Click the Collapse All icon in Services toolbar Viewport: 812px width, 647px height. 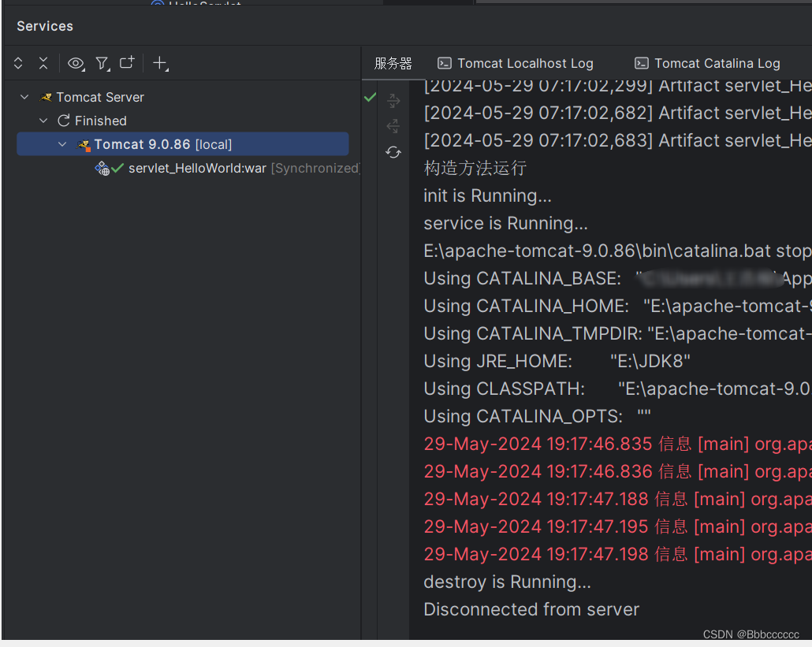coord(43,63)
